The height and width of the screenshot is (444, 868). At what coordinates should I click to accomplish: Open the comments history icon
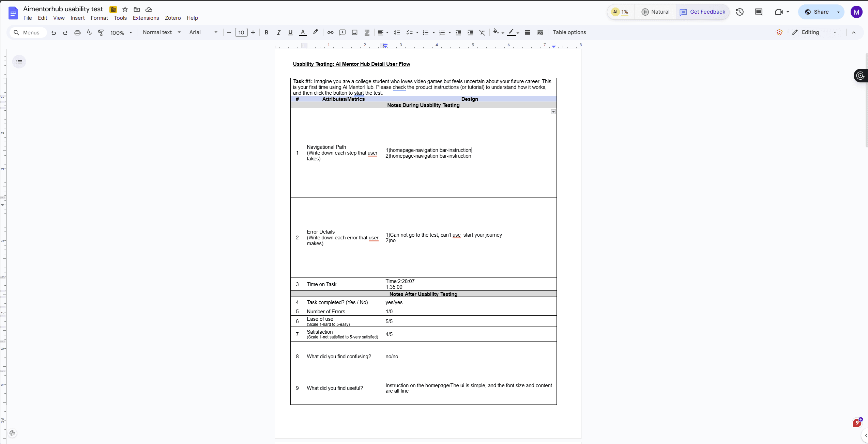point(758,12)
